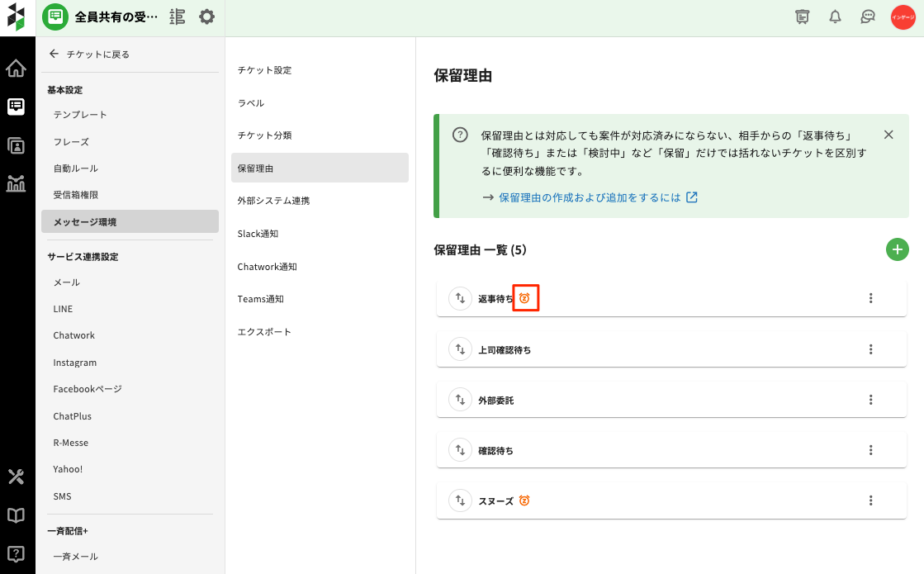Dismiss the green info banner
924x574 pixels.
[x=888, y=135]
